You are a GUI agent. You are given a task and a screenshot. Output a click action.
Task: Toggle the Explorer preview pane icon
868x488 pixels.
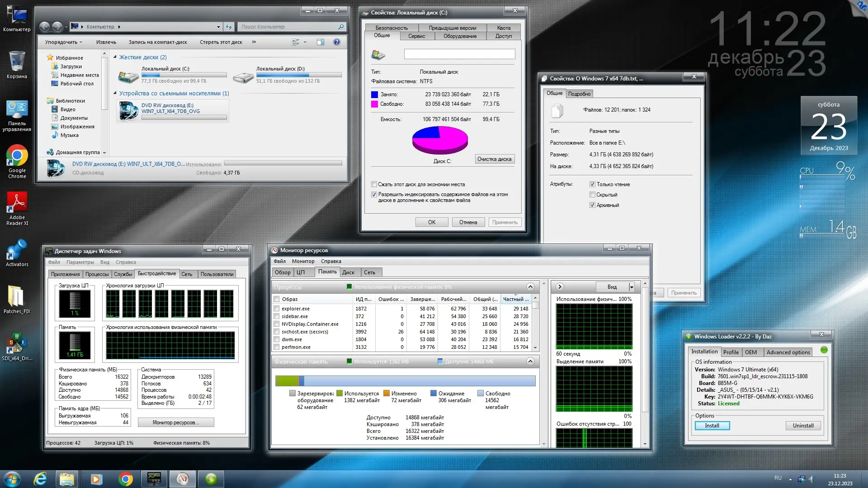321,42
